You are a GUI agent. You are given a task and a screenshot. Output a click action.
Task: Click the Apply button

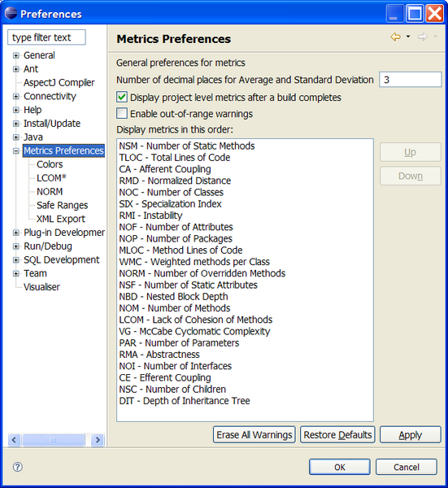(x=411, y=434)
